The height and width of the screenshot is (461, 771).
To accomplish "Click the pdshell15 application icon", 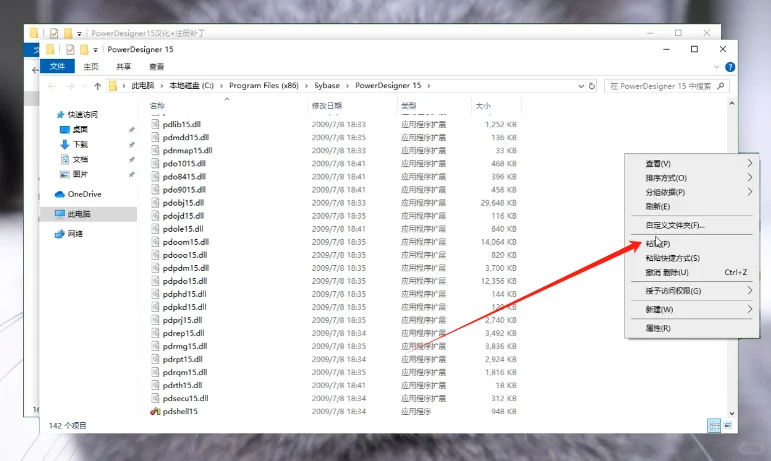I will coord(155,411).
